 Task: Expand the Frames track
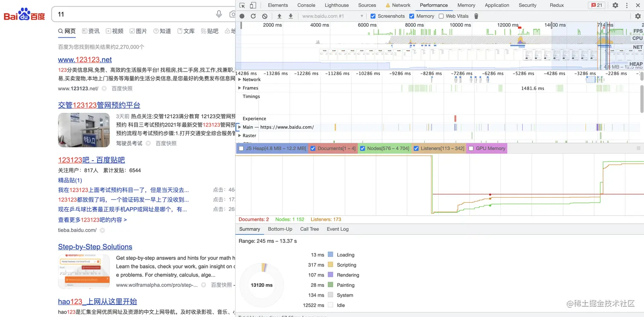click(x=240, y=88)
